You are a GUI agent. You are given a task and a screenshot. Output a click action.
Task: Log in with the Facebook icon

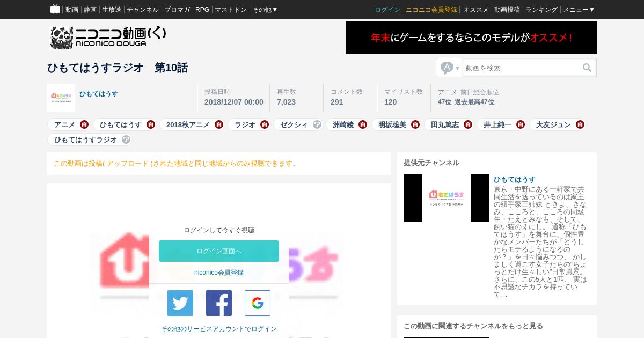(219, 303)
